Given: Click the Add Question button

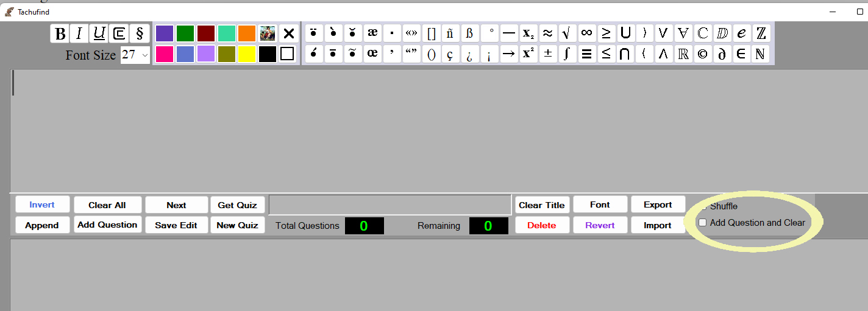Looking at the screenshot, I should pos(107,225).
